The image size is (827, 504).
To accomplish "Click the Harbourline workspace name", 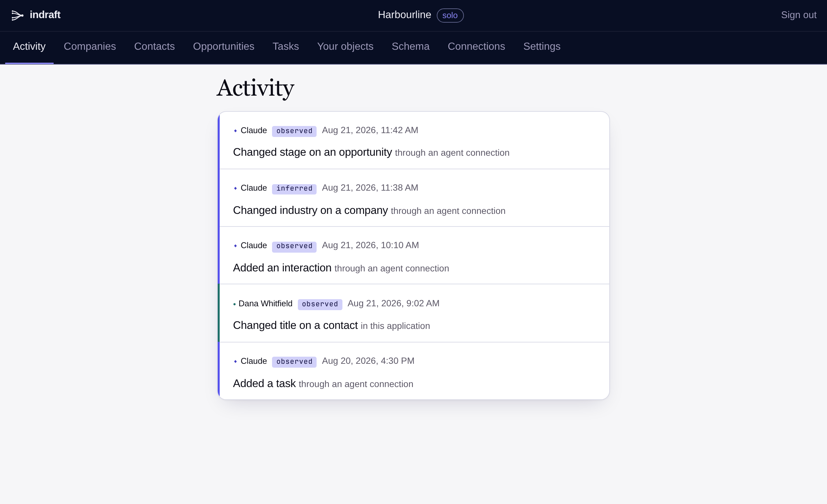I will pyautogui.click(x=404, y=15).
